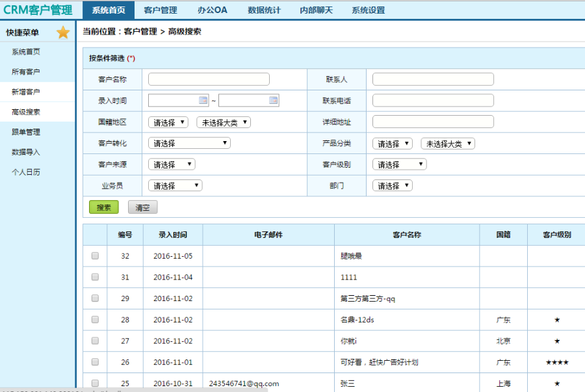This screenshot has width=585, height=392.
Task: Open the 业务员 dropdown
Action: (x=174, y=185)
